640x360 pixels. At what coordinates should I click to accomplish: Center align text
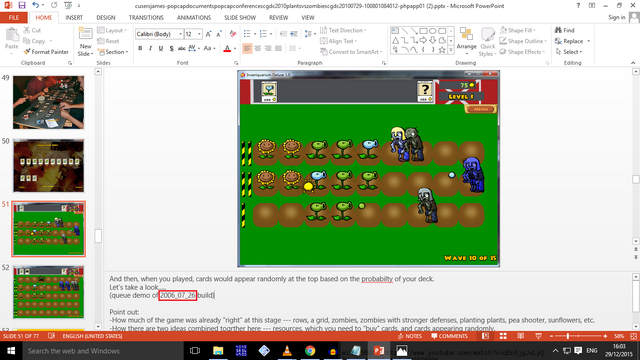pos(258,49)
